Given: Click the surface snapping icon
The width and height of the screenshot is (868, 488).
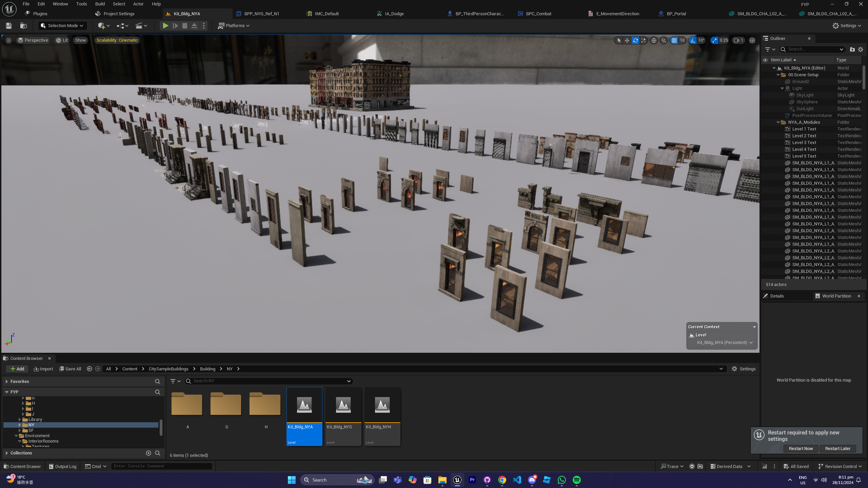Looking at the screenshot, I should pyautogui.click(x=664, y=40).
